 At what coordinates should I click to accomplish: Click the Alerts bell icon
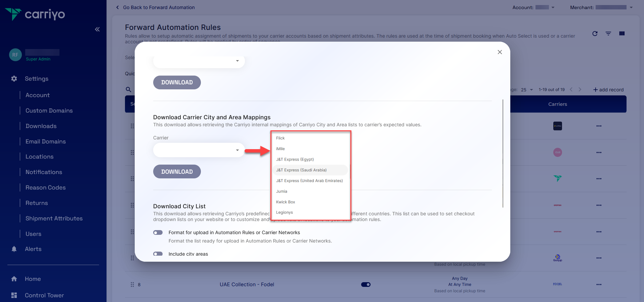[x=14, y=249]
